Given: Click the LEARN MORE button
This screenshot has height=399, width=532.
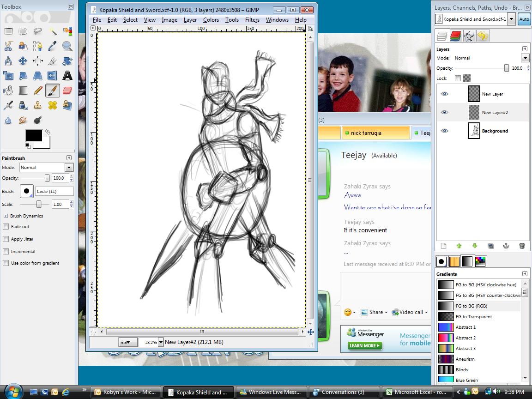Looking at the screenshot, I should pyautogui.click(x=364, y=345).
